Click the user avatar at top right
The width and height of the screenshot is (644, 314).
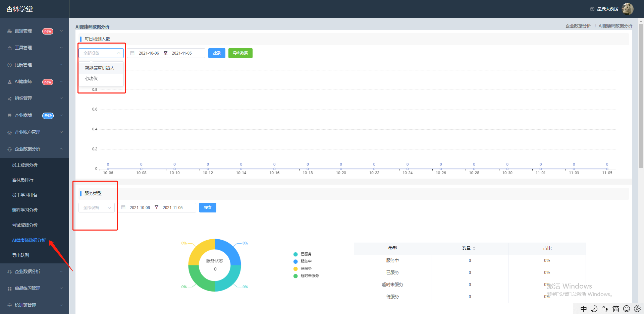point(628,9)
